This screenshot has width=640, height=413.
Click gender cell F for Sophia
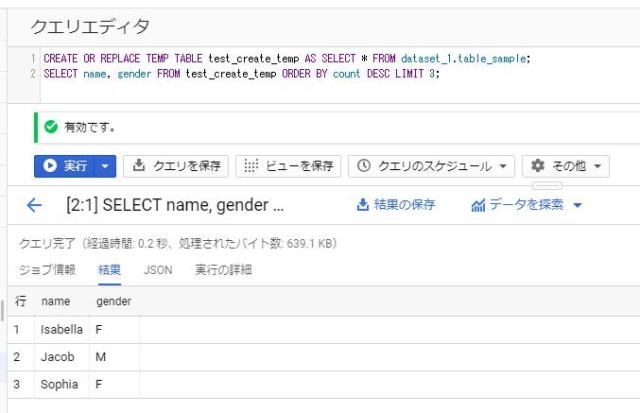pyautogui.click(x=114, y=384)
